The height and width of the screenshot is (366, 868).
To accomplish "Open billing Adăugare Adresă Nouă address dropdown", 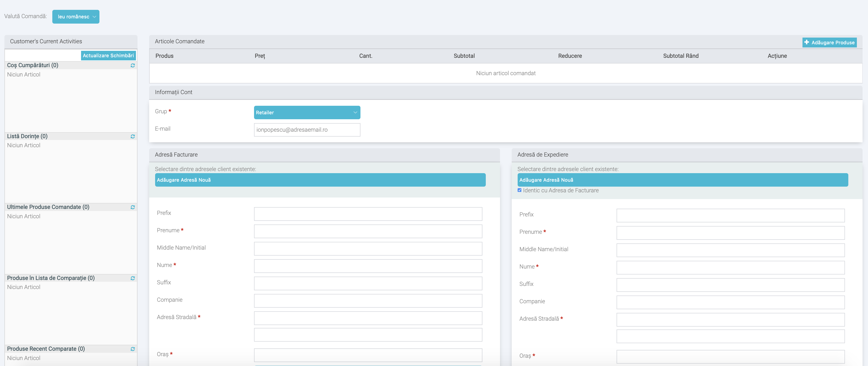I will pos(320,180).
